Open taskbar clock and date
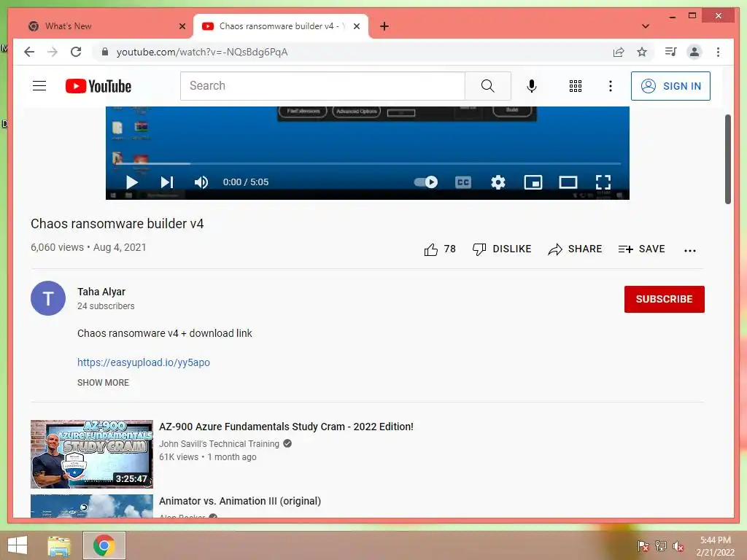 pos(716,546)
